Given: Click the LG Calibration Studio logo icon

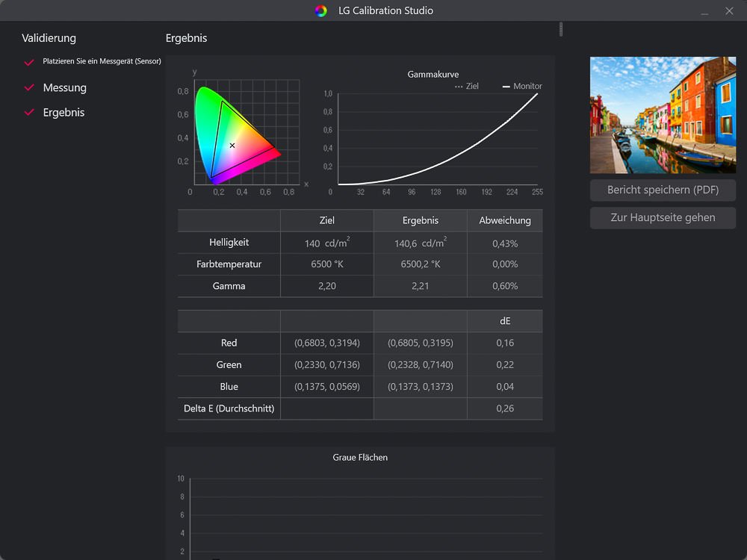Looking at the screenshot, I should (320, 10).
